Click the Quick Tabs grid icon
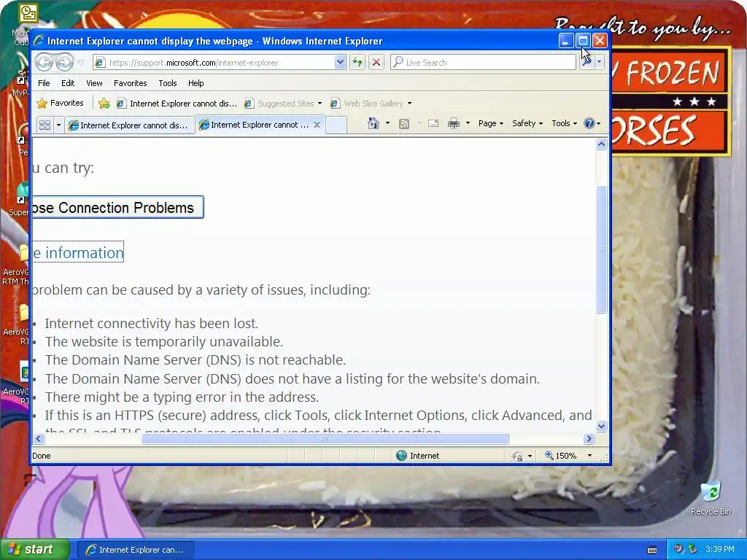Screen dimensions: 747x560 (44, 125)
